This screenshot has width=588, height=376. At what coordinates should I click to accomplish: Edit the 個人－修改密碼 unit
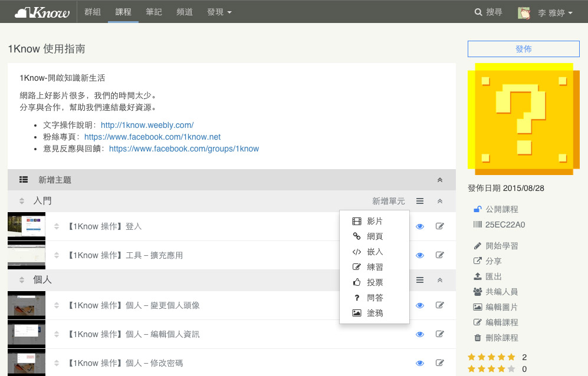[439, 363]
